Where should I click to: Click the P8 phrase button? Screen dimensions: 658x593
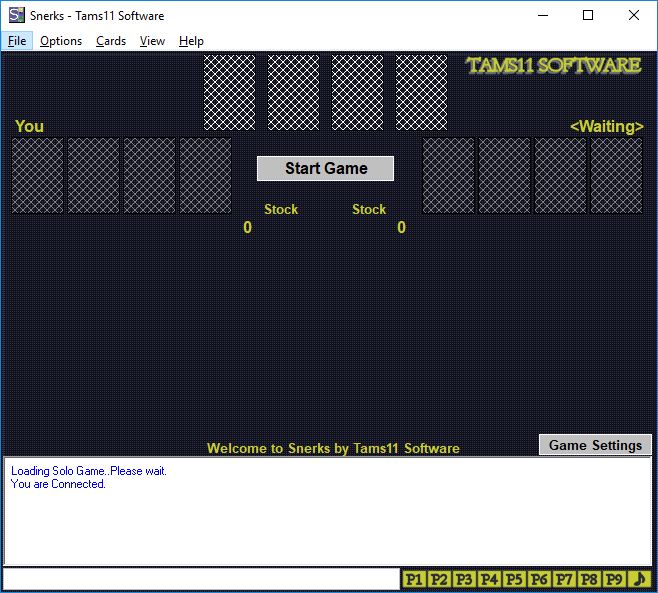[589, 579]
